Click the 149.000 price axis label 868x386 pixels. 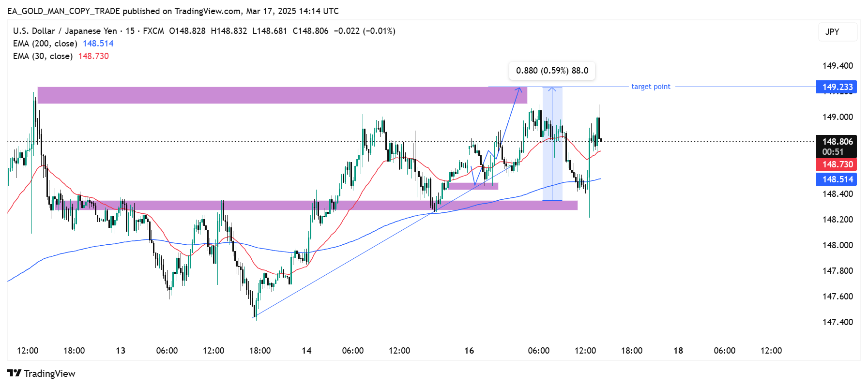click(838, 117)
